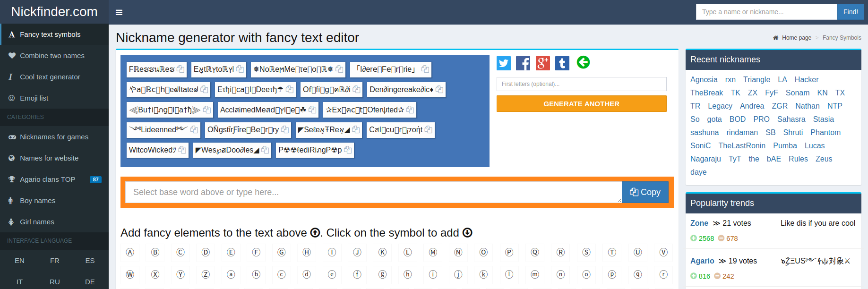Click the Tumblr share icon
The image size is (868, 289).
562,63
